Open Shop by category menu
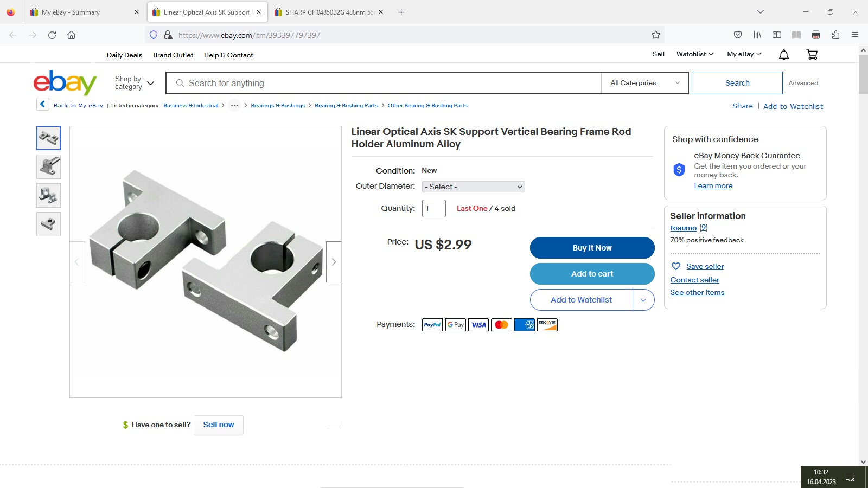The height and width of the screenshot is (488, 868). coord(135,83)
